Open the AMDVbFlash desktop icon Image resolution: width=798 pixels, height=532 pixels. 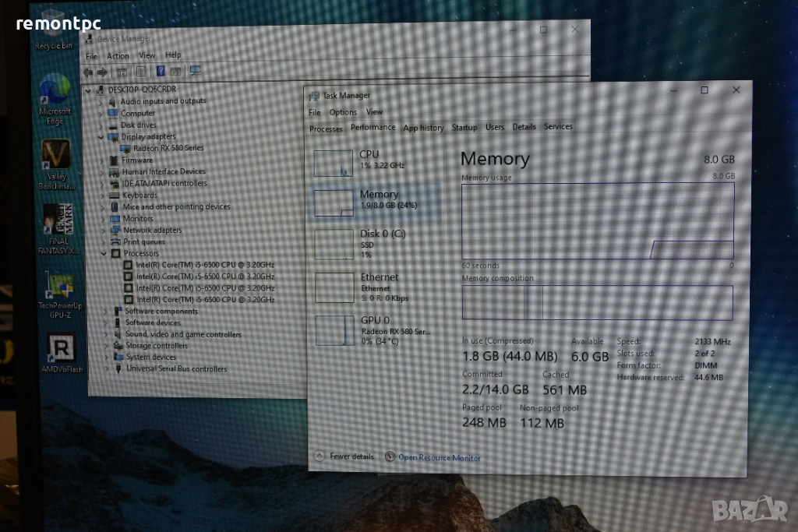pos(61,349)
